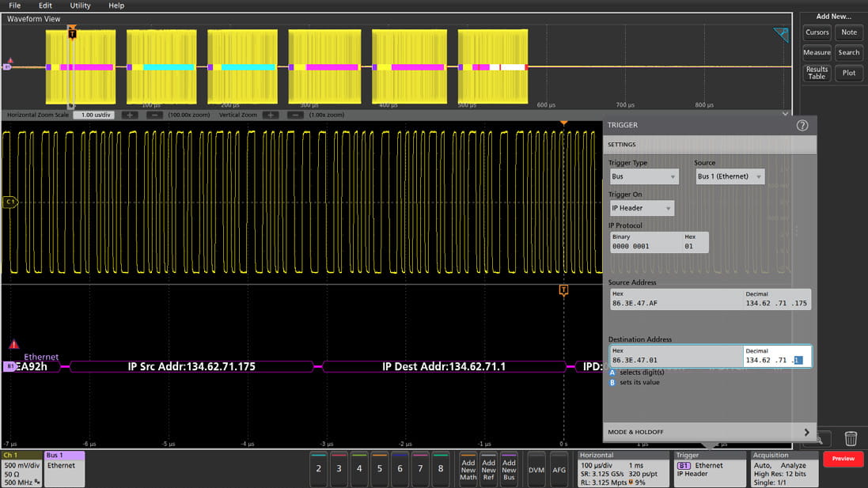
Task: Click the red Preview button
Action: click(x=843, y=459)
